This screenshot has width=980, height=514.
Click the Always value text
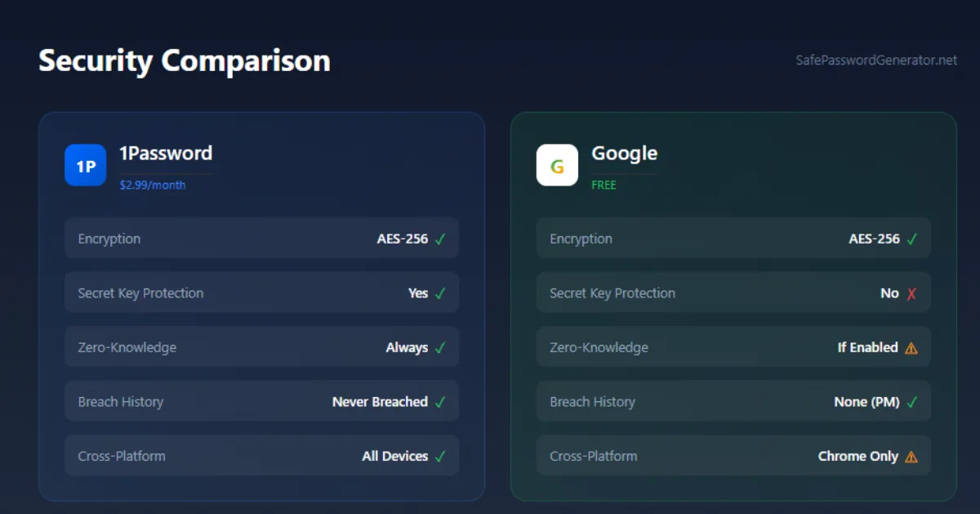coord(407,347)
